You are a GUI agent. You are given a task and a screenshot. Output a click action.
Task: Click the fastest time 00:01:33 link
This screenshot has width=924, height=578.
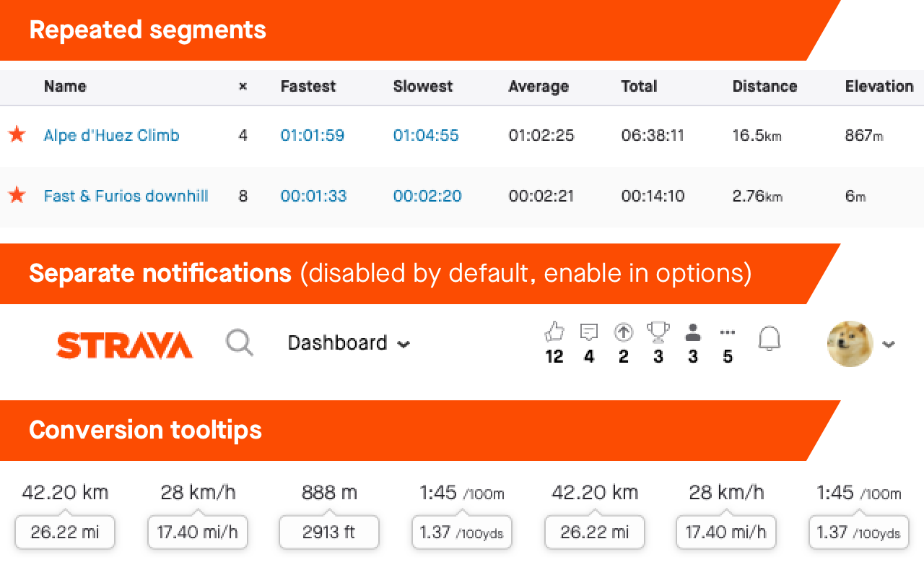click(x=313, y=196)
